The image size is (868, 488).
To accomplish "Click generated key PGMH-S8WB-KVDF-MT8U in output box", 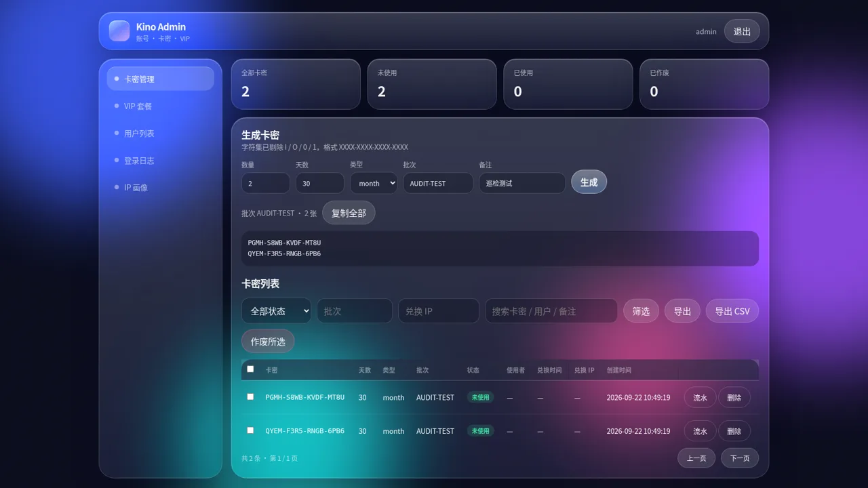I will coord(284,243).
